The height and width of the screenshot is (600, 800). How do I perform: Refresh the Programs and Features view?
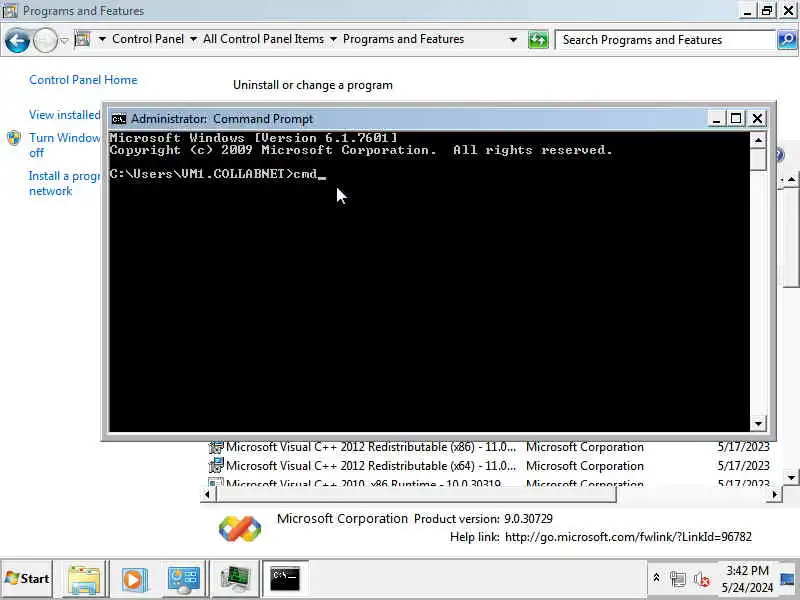pos(538,40)
